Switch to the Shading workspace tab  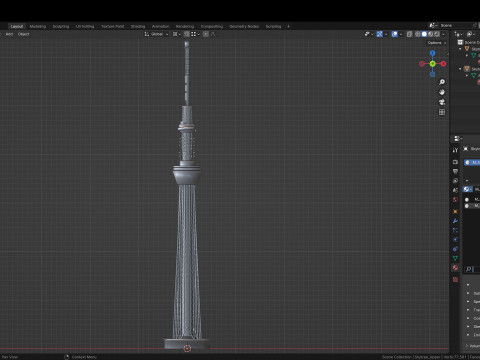(x=138, y=26)
